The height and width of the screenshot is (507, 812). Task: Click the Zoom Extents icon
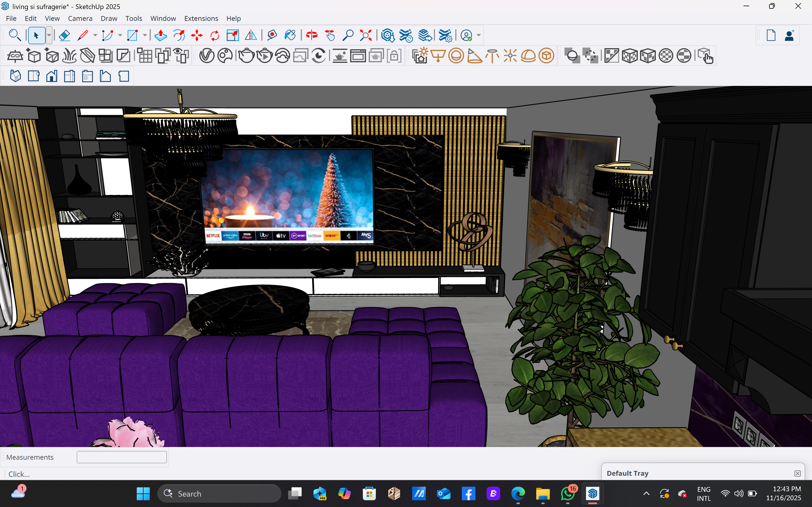pos(366,35)
